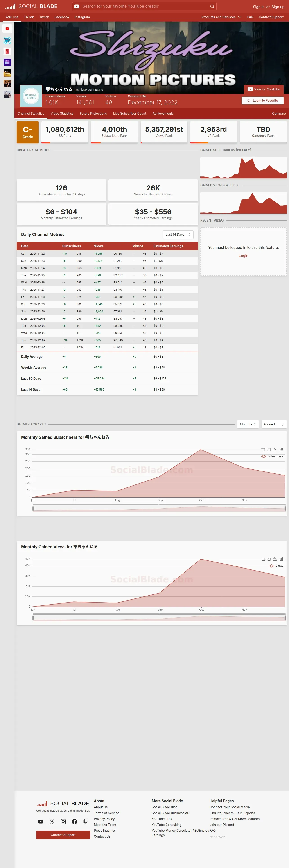
Task: Click the Gained Subscribers weekly mini chart
Action: (243, 167)
